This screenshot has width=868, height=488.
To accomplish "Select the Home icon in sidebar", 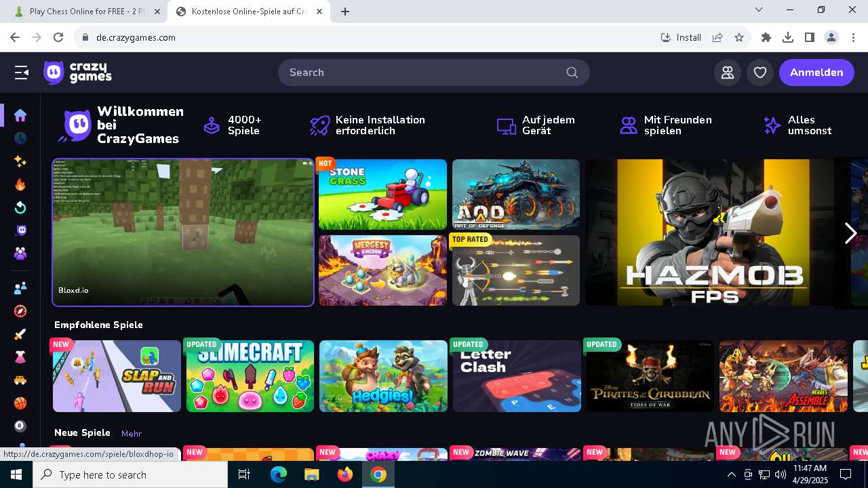I will [20, 115].
